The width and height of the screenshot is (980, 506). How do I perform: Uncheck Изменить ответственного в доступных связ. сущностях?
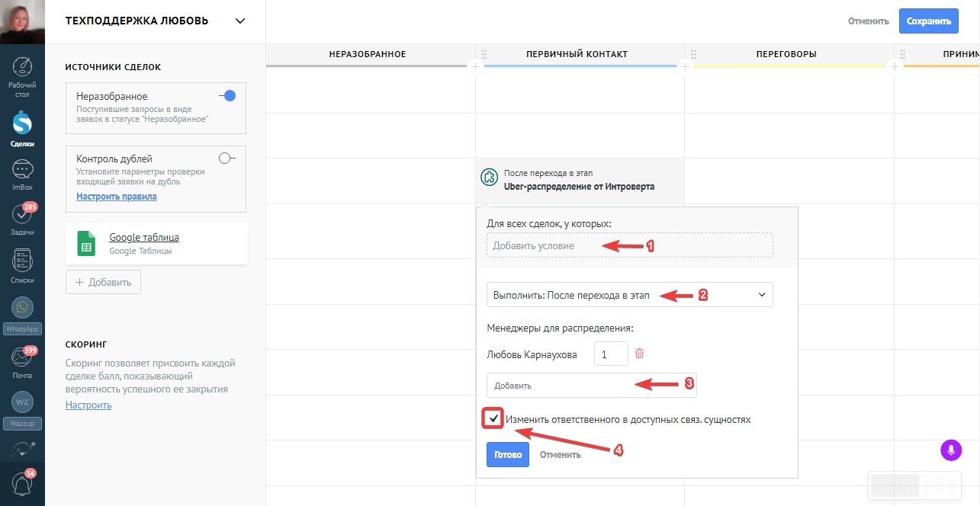click(x=493, y=419)
